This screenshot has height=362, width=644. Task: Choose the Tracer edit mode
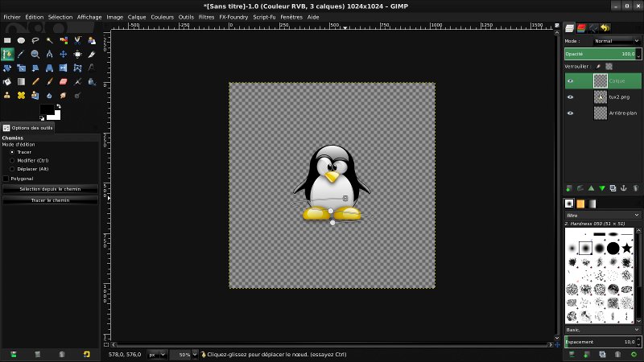pos(12,152)
